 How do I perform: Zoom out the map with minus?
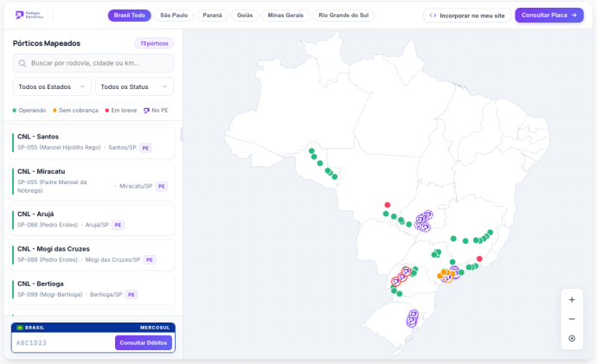pyautogui.click(x=572, y=319)
